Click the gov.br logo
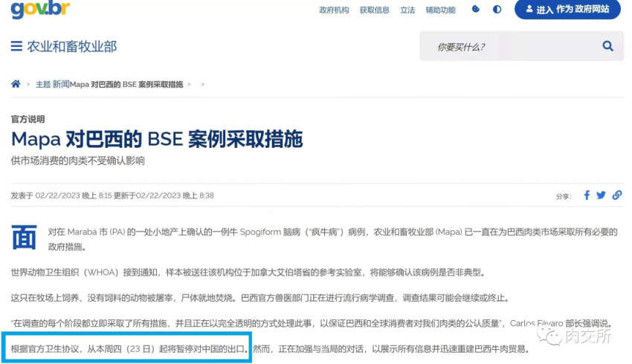 [40, 9]
